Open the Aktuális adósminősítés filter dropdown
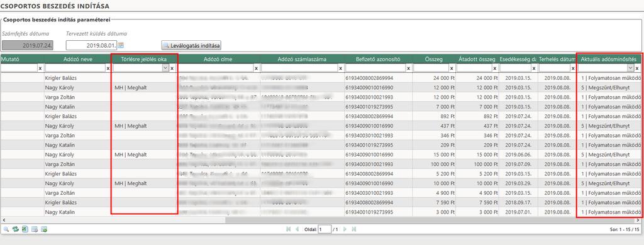This screenshot has width=644, height=245. (x=630, y=68)
